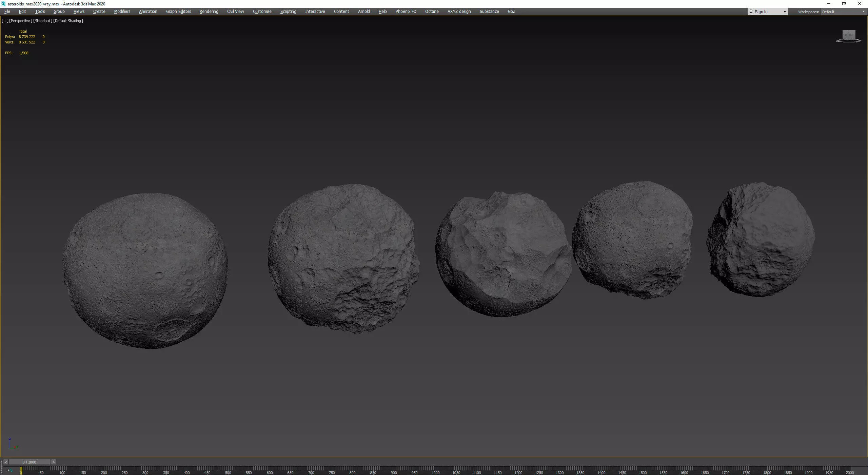Open the Arnold menu
868x475 pixels.
click(364, 12)
